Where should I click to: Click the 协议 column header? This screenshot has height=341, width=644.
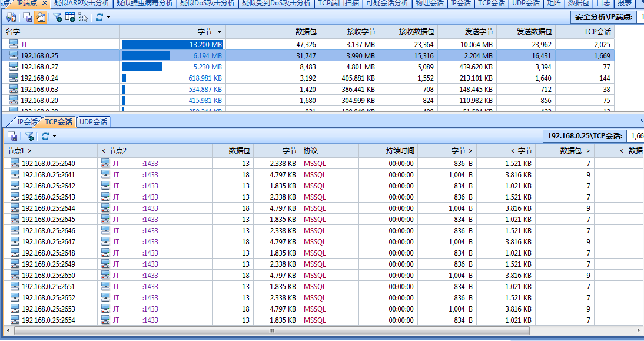click(311, 151)
